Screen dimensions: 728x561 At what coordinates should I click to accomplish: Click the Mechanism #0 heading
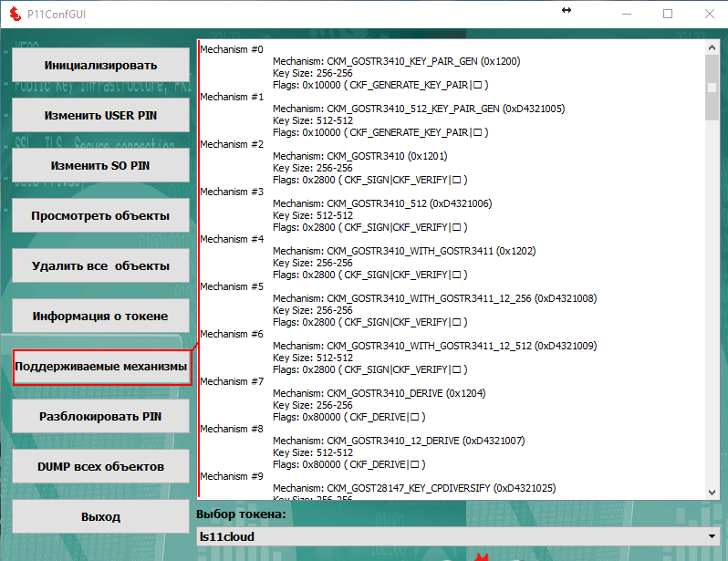231,49
